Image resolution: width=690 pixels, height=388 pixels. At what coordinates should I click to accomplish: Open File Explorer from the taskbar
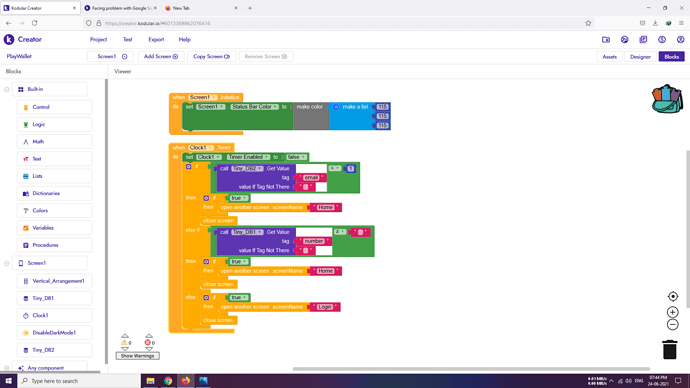[x=150, y=381]
